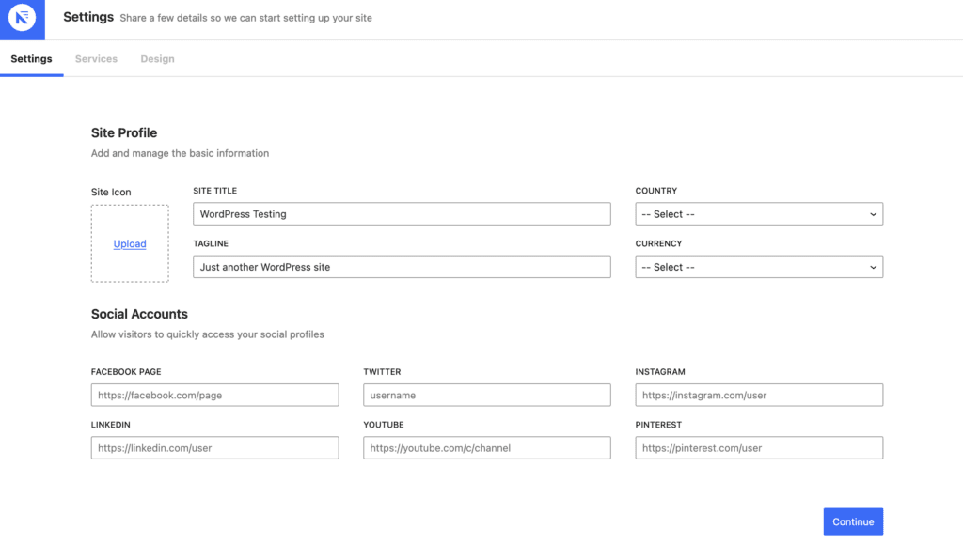Click the Twitter username field
The height and width of the screenshot is (560, 963).
(486, 396)
